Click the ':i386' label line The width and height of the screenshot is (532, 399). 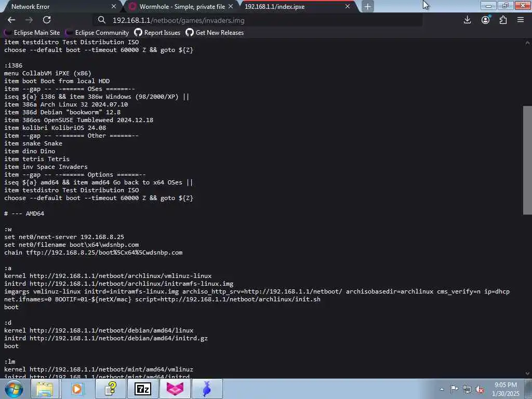pos(13,65)
